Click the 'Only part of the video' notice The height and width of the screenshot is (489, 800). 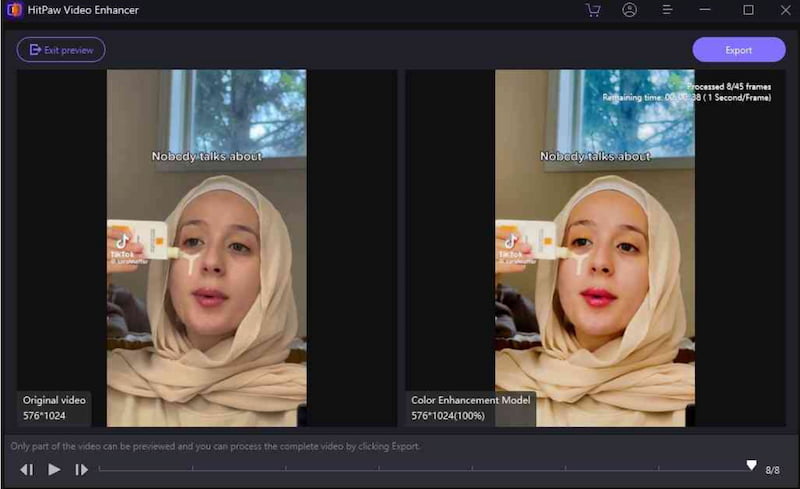(215, 446)
